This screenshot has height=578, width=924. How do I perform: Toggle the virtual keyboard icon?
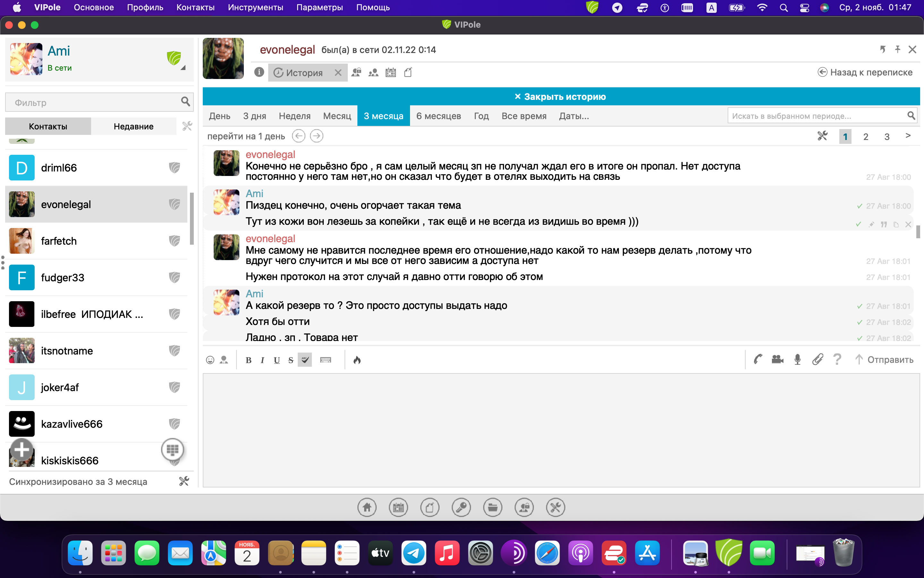326,360
